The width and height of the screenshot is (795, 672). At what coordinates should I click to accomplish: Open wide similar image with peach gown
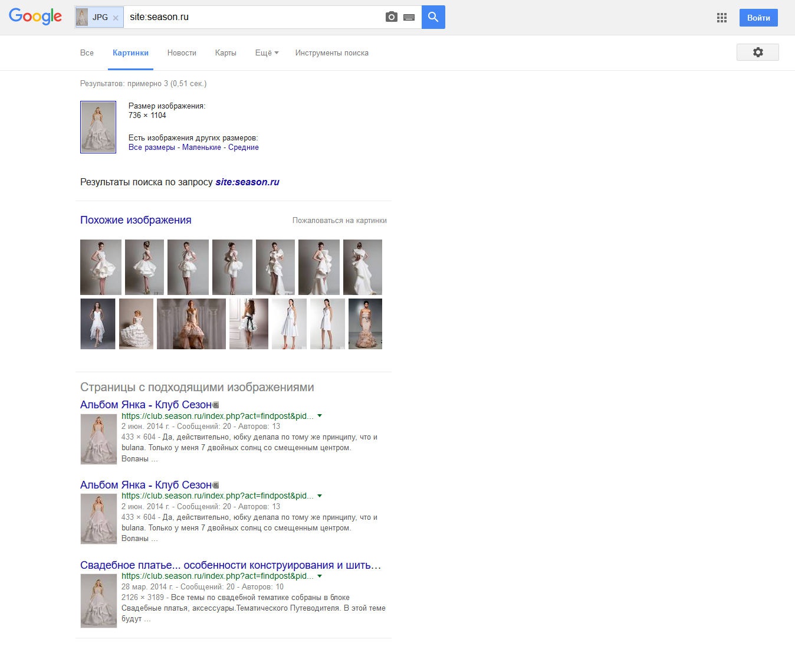click(191, 324)
